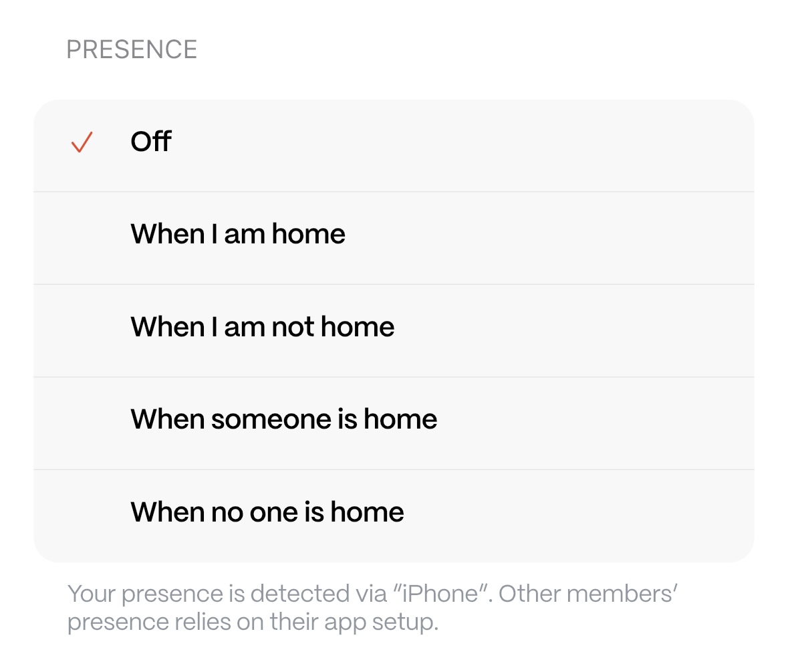Select the Off presence option

tap(393, 146)
